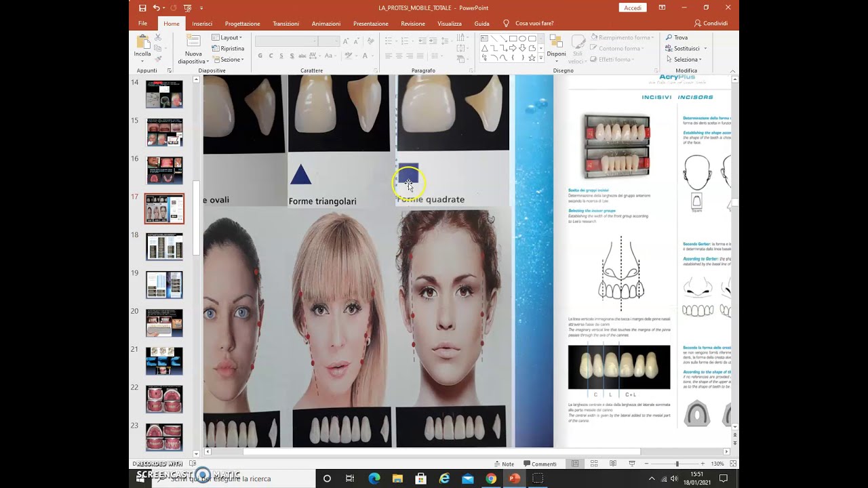Start slideshow from status bar icon
Screen dimensions: 868x488
point(632,464)
